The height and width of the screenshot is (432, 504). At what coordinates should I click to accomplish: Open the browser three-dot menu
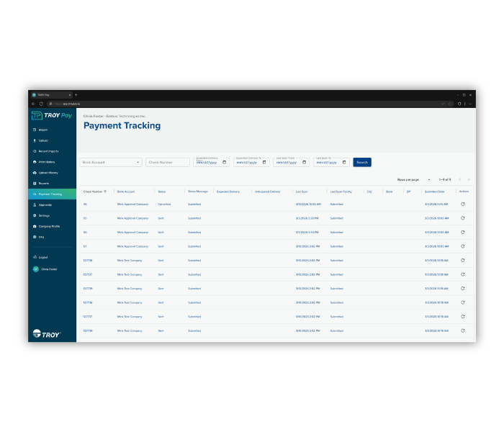pyautogui.click(x=470, y=104)
